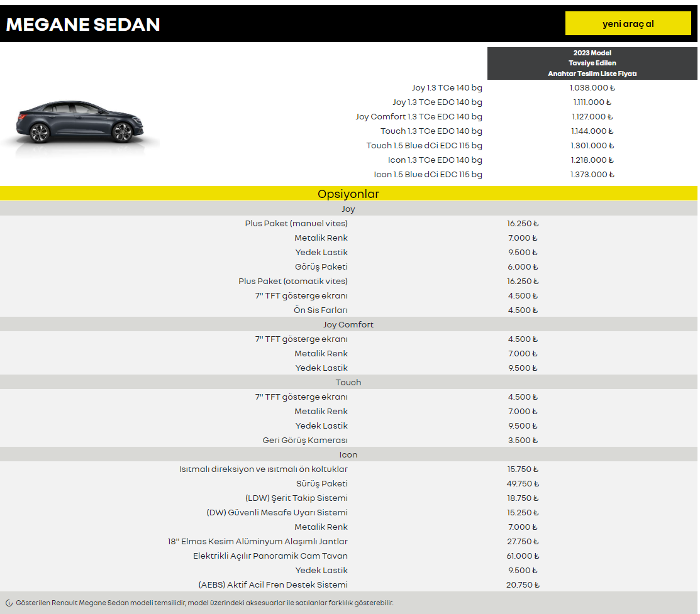Click the 'Touch' options group header
Image resolution: width=700 pixels, height=614 pixels.
(x=348, y=382)
